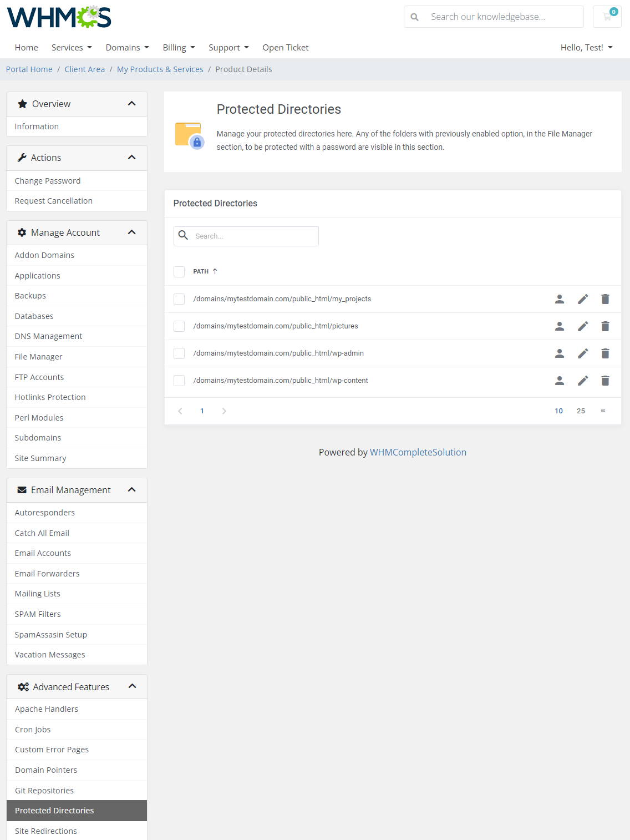Go to next page arrow
The image size is (630, 840).
[224, 411]
